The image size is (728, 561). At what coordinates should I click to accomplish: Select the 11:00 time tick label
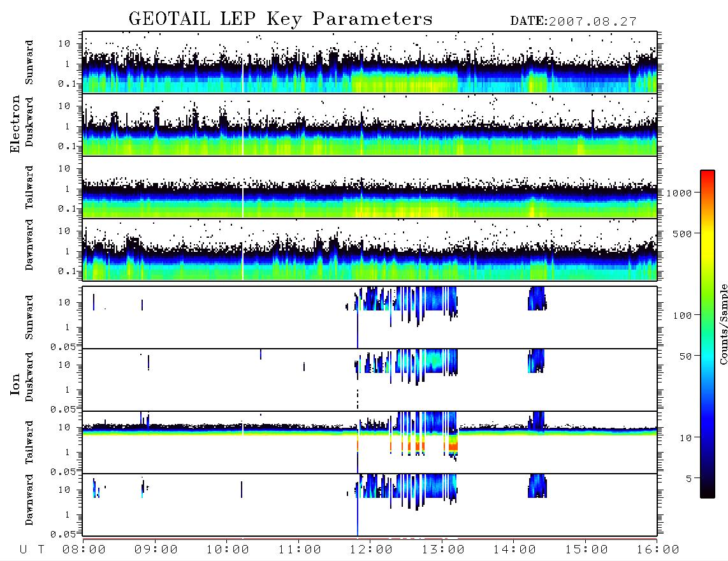[300, 550]
